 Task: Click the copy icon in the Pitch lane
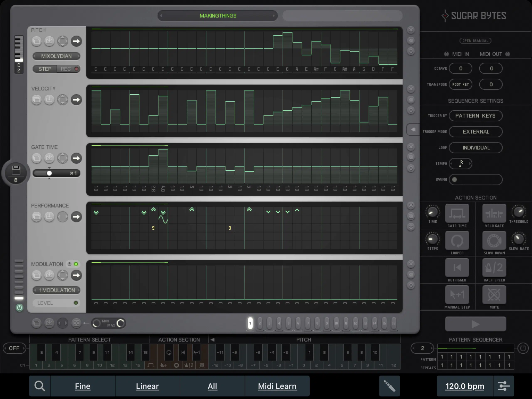37,41
